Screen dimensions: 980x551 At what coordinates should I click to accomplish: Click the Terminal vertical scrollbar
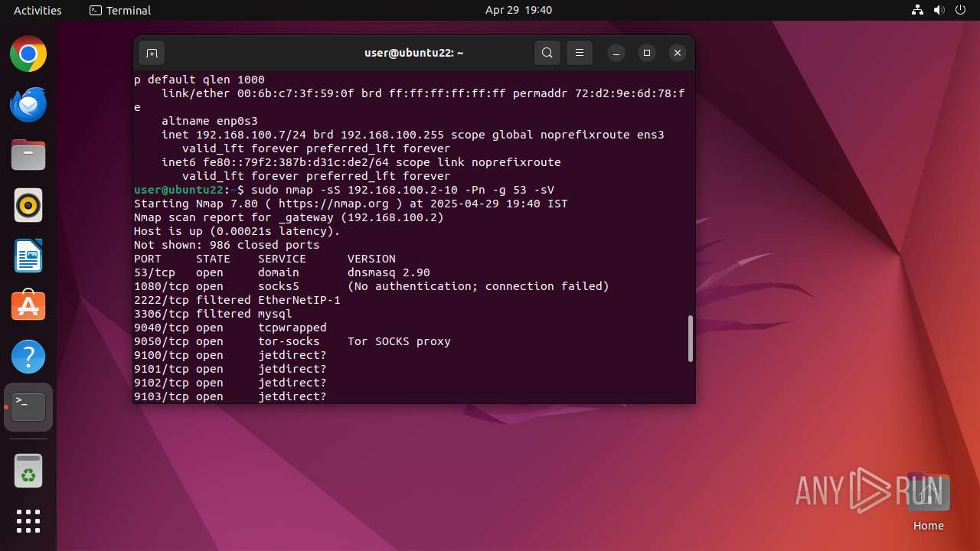click(690, 338)
